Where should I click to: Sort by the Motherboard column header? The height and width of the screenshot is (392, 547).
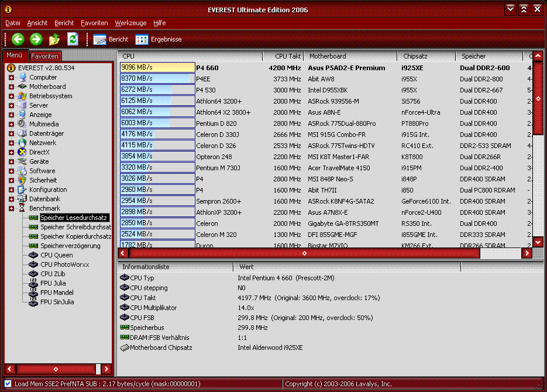[350, 56]
